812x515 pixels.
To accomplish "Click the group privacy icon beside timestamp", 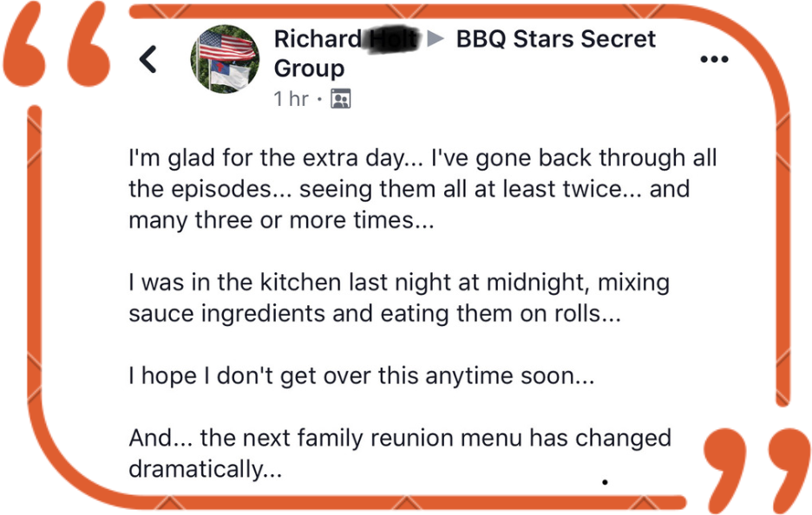I will click(x=340, y=100).
